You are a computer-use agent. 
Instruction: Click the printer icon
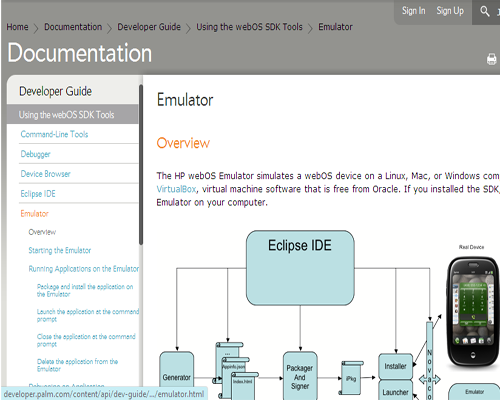(x=491, y=59)
